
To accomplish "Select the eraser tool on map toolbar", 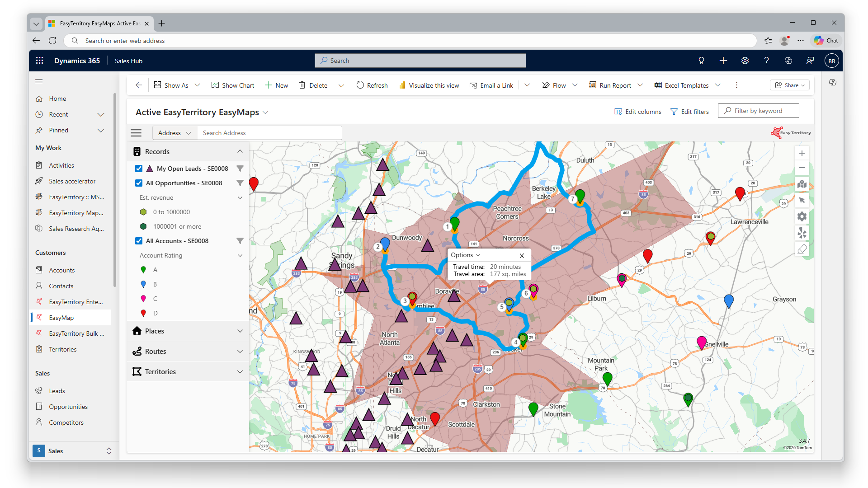I will (x=802, y=249).
